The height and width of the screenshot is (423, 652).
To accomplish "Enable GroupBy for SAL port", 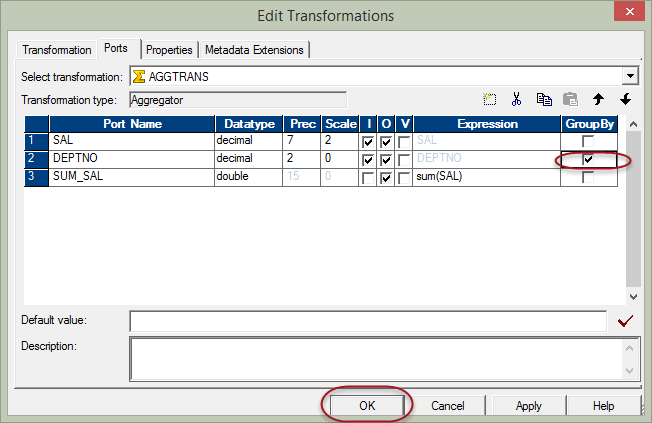I will click(588, 142).
